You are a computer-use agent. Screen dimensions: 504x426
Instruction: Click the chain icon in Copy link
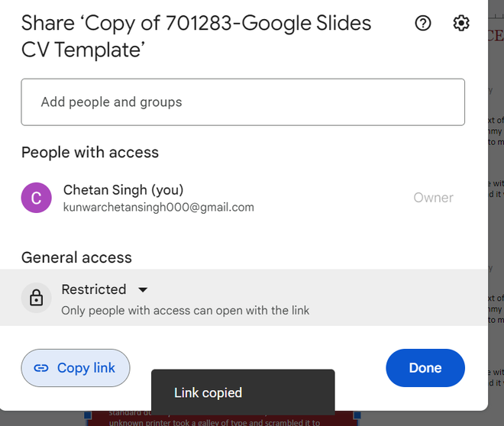[42, 368]
